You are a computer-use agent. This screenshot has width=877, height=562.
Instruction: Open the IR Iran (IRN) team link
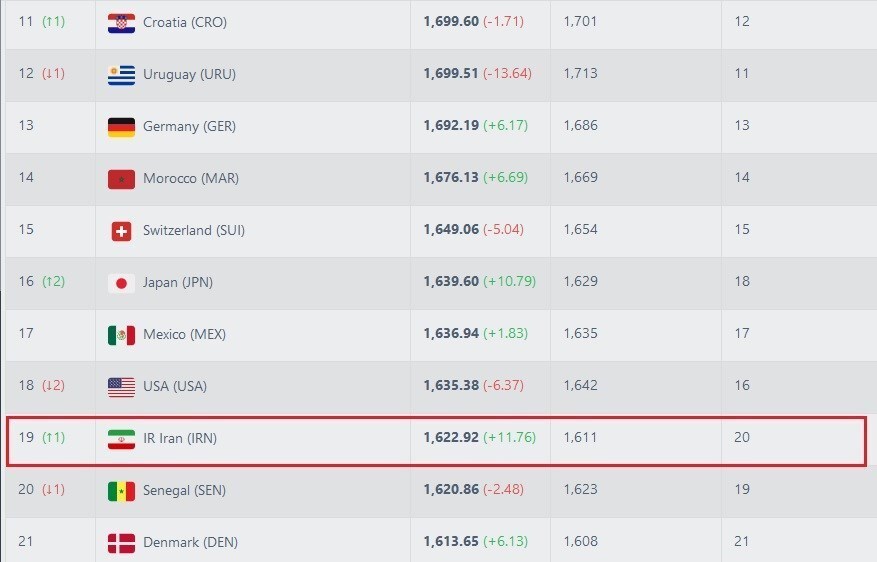coord(180,438)
